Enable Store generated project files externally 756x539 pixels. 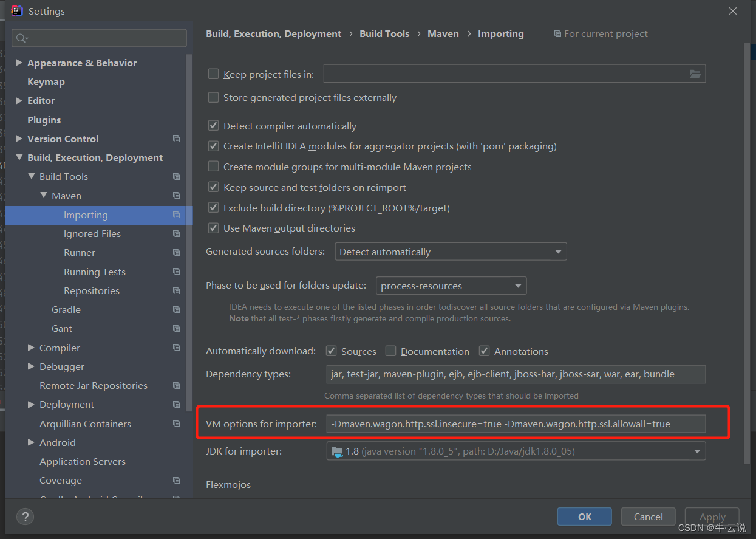[213, 97]
